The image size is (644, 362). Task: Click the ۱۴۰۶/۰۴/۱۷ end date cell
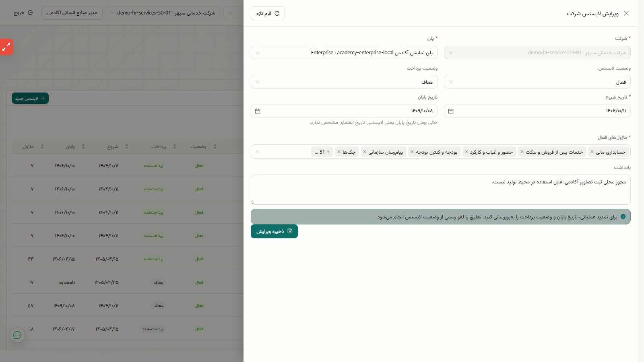click(64, 329)
